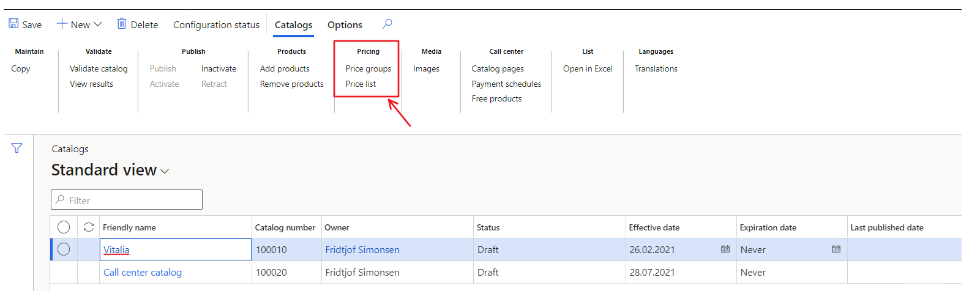Click the refresh icon in grid header
The image size is (980, 294).
click(89, 227)
